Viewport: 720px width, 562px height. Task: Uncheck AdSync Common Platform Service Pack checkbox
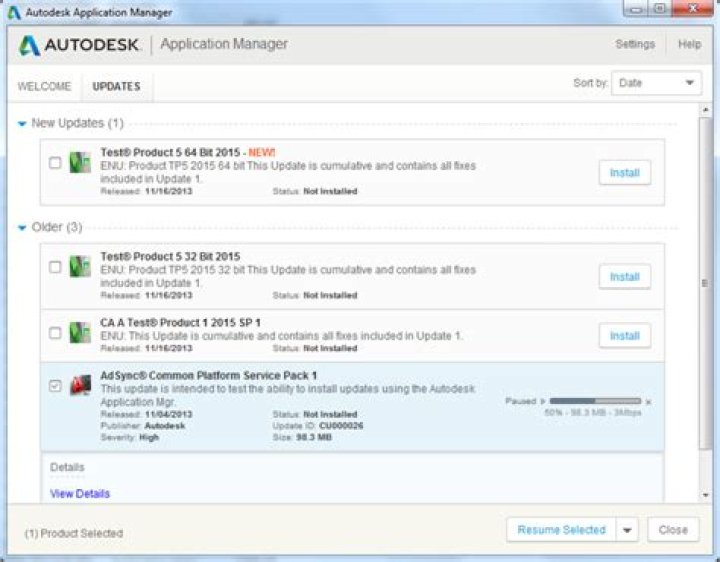click(55, 386)
